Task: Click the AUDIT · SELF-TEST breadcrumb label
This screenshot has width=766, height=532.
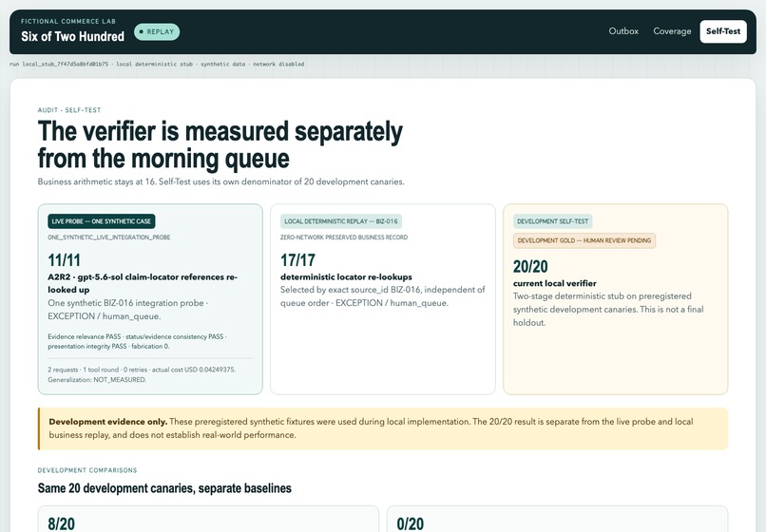Action: pyautogui.click(x=69, y=110)
